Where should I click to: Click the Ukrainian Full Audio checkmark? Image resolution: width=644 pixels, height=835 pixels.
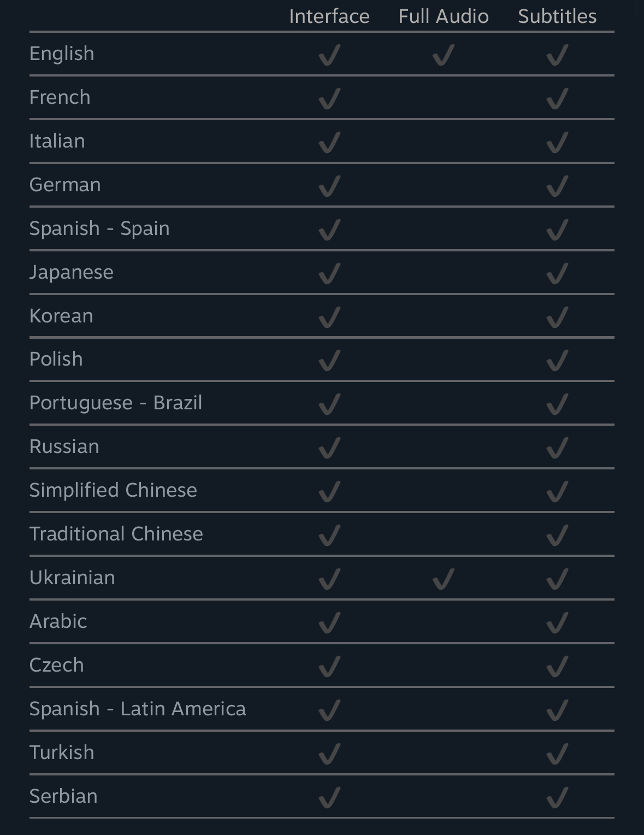click(x=443, y=579)
